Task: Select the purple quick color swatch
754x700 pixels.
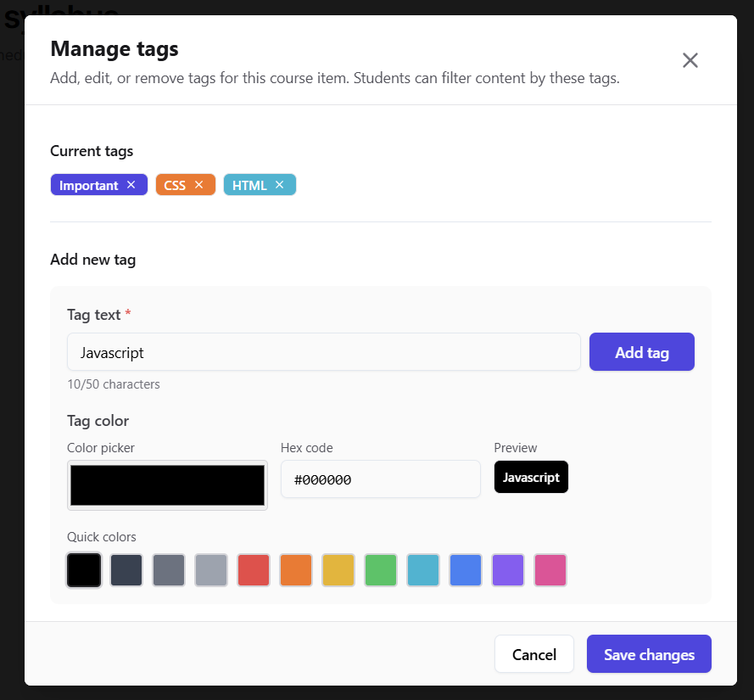Action: 508,570
